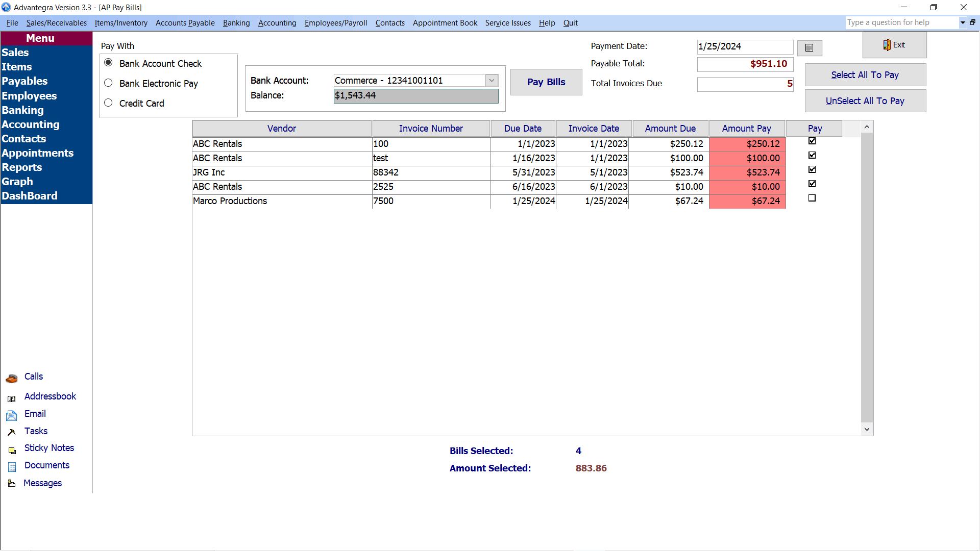
Task: Open the Banking menu
Action: (x=236, y=23)
